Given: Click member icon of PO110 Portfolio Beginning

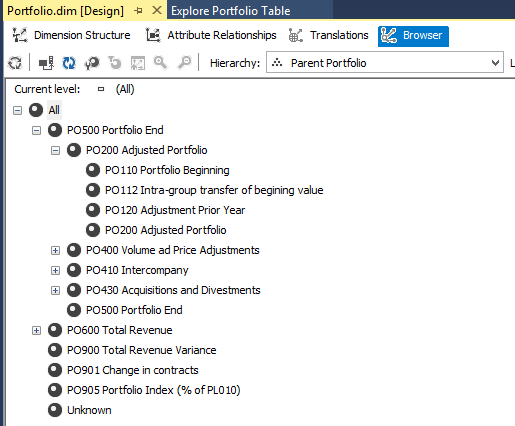Looking at the screenshot, I should coord(93,170).
